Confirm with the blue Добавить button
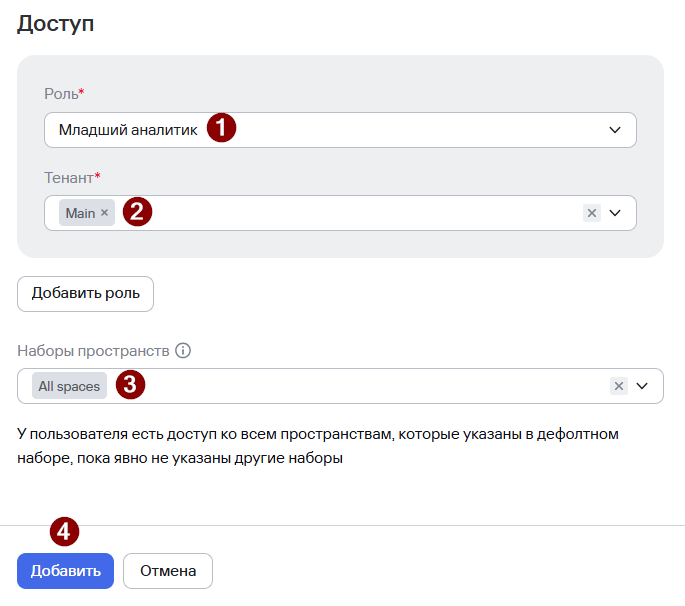Image resolution: width=685 pixels, height=606 pixels. 66,571
